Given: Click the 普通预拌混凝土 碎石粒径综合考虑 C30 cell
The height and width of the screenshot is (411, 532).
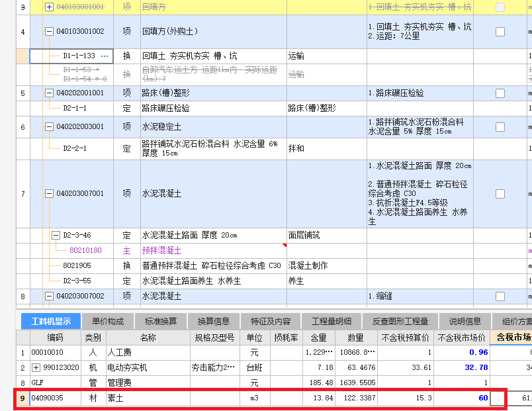Looking at the screenshot, I should coord(214,266).
